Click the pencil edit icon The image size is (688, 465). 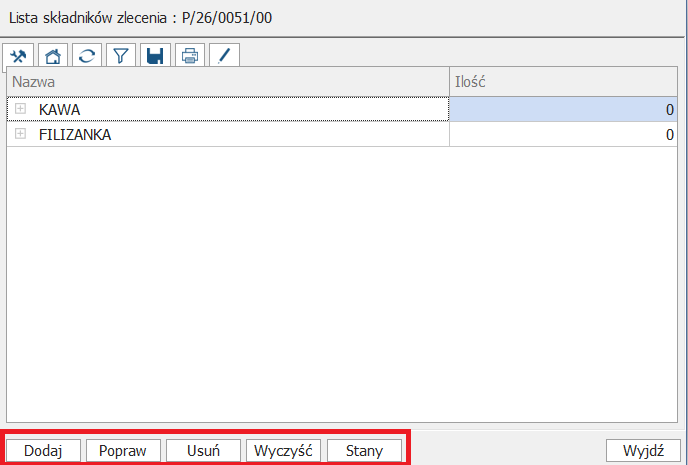point(224,56)
